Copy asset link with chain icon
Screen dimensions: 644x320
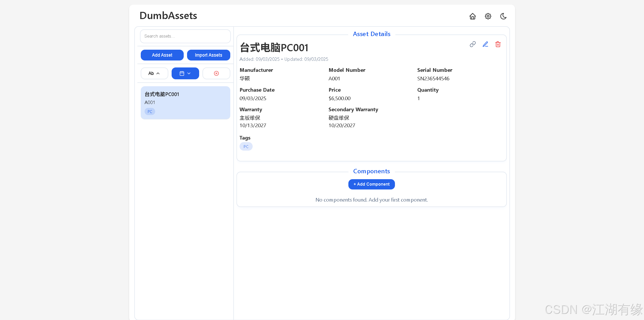(x=473, y=44)
